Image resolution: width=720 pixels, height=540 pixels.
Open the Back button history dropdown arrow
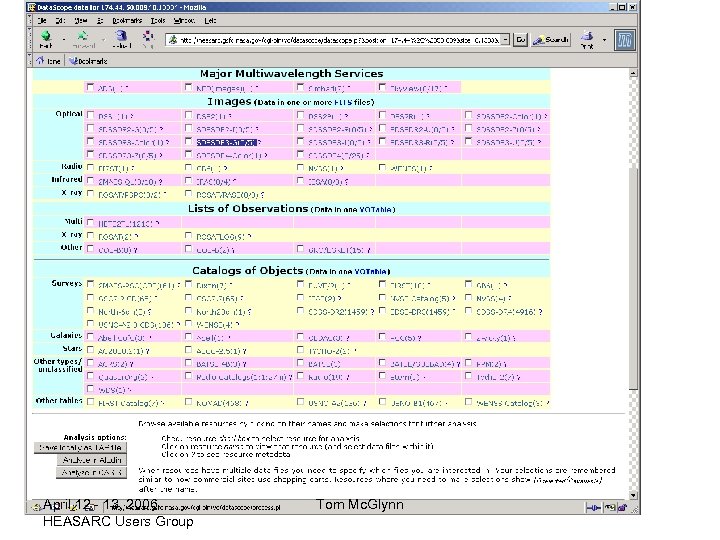pos(64,40)
